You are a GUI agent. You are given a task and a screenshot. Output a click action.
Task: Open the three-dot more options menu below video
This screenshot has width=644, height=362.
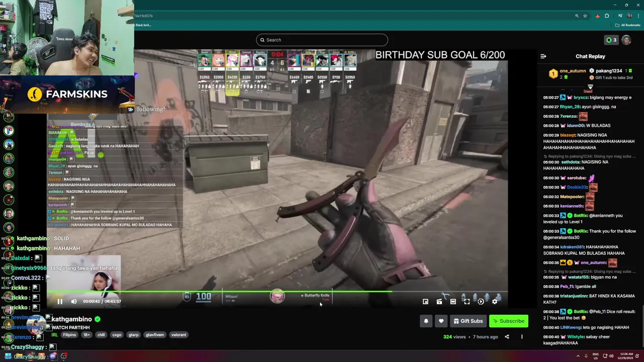522,337
